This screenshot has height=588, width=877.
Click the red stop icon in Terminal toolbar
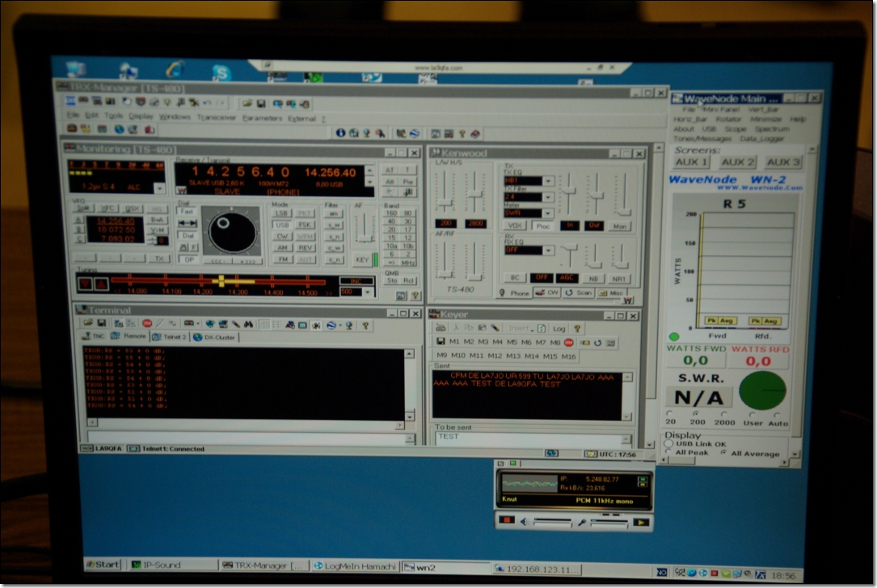[147, 324]
